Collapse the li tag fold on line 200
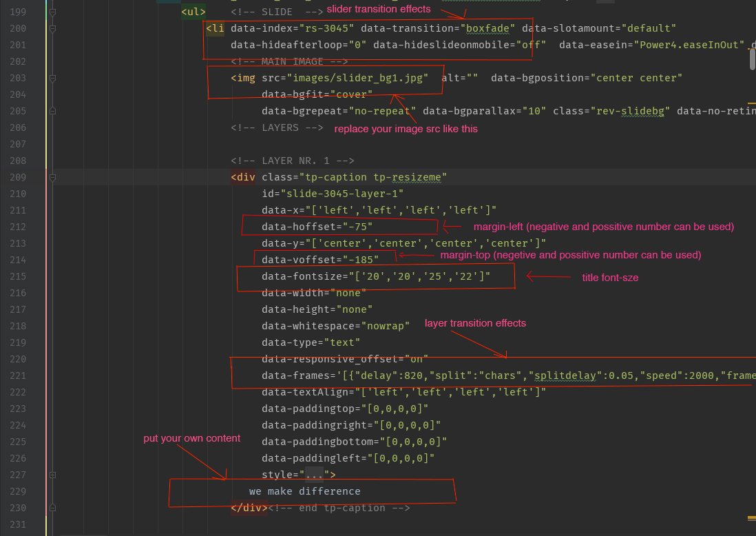The width and height of the screenshot is (756, 536). 52,28
